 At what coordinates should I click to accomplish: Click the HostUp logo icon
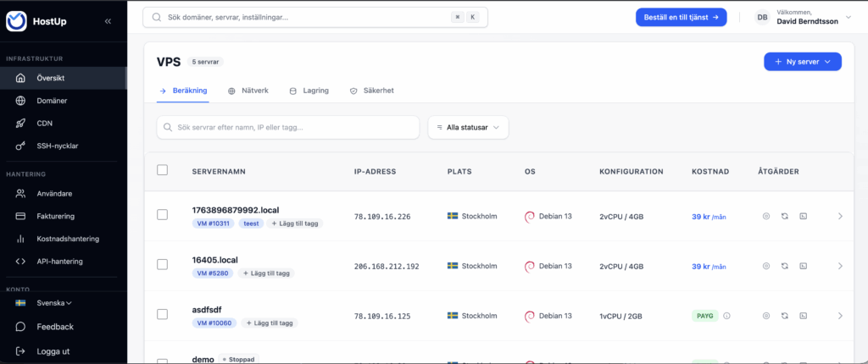pos(16,21)
